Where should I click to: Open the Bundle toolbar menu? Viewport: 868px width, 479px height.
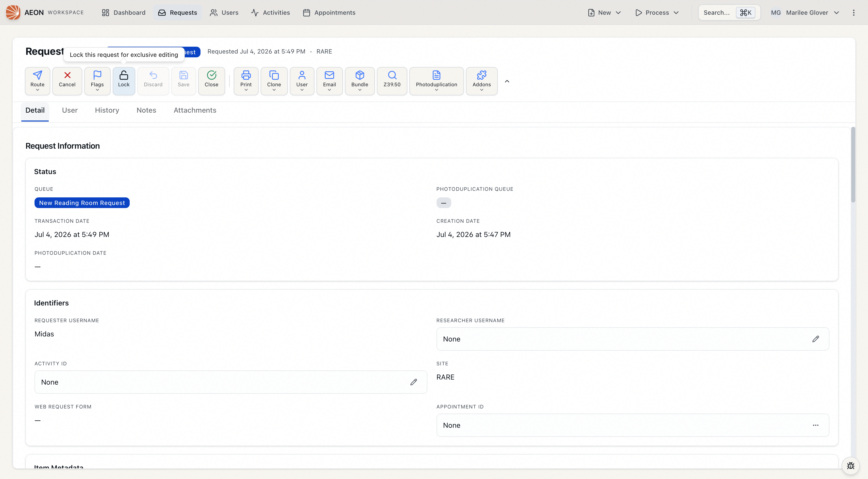point(360,81)
